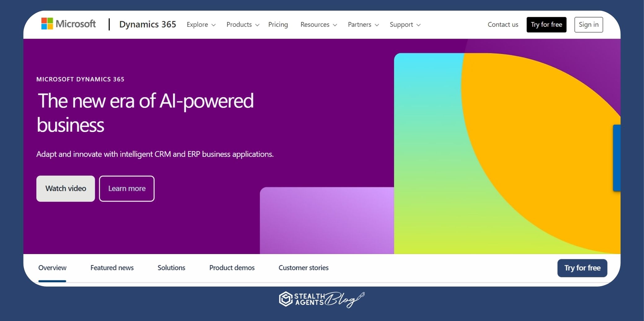Click 'The new era of AI-powered business' heading
Viewport: 644px width, 321px height.
point(145,112)
